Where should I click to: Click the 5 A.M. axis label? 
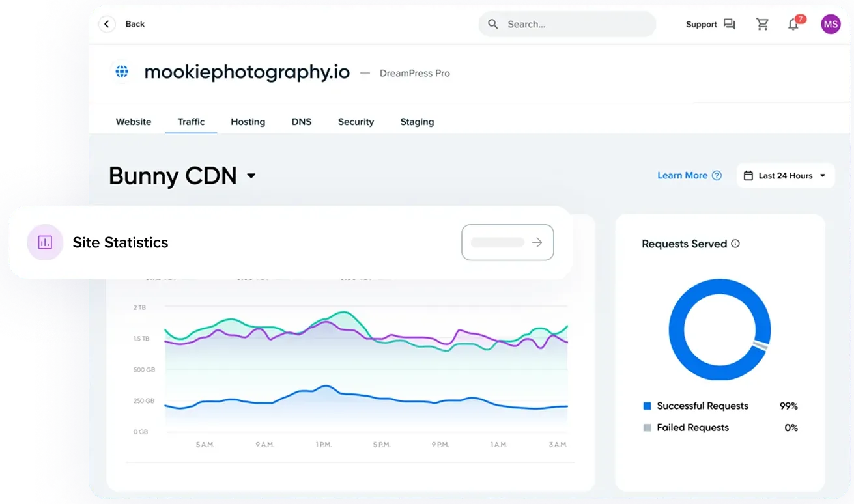pos(205,445)
